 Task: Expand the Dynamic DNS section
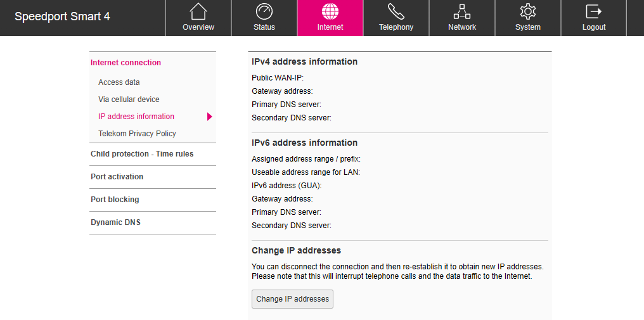coord(152,222)
